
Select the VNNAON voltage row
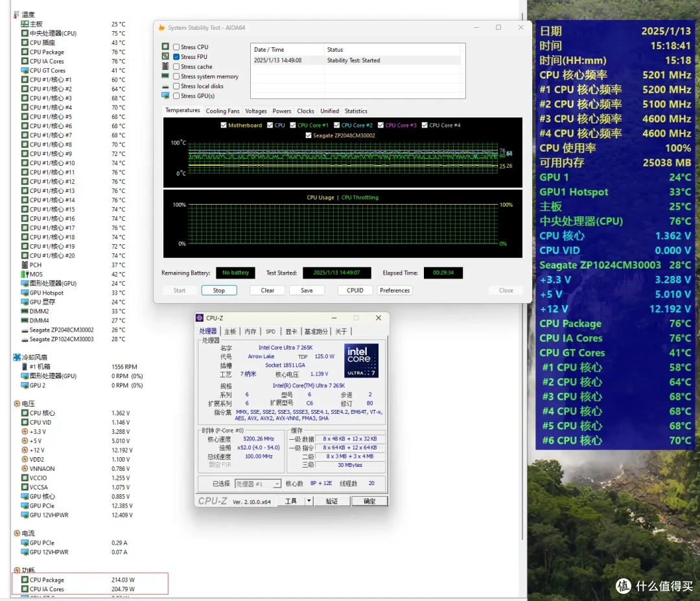point(76,468)
